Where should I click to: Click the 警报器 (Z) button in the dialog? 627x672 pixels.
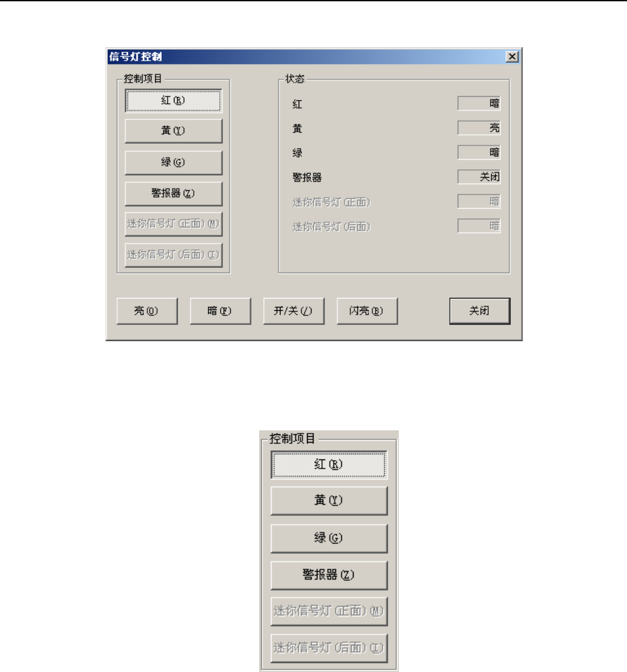173,193
